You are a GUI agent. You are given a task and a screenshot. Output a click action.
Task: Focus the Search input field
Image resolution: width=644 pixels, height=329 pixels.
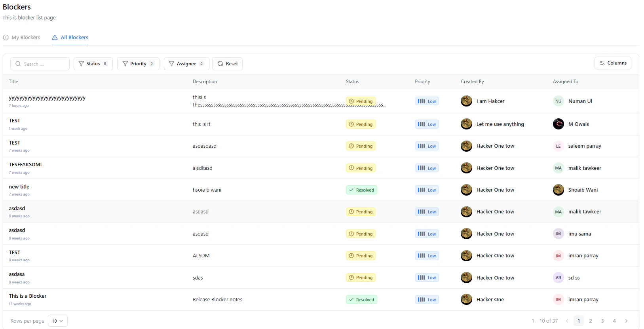pos(40,64)
